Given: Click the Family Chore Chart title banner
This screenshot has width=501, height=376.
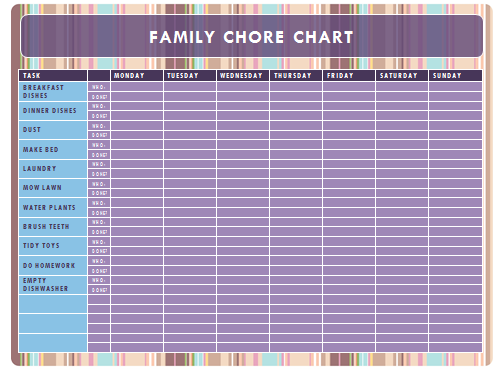Looking at the screenshot, I should 252,36.
